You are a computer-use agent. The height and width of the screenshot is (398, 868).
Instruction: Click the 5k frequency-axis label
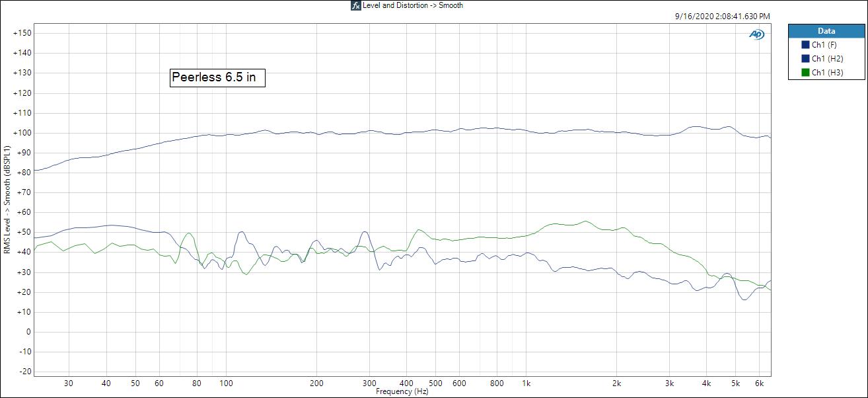click(737, 383)
